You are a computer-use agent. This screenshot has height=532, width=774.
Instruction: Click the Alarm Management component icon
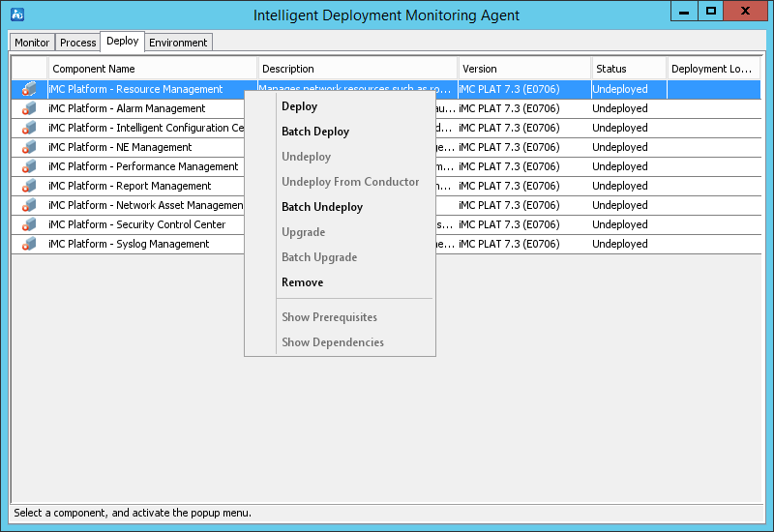pyautogui.click(x=29, y=108)
